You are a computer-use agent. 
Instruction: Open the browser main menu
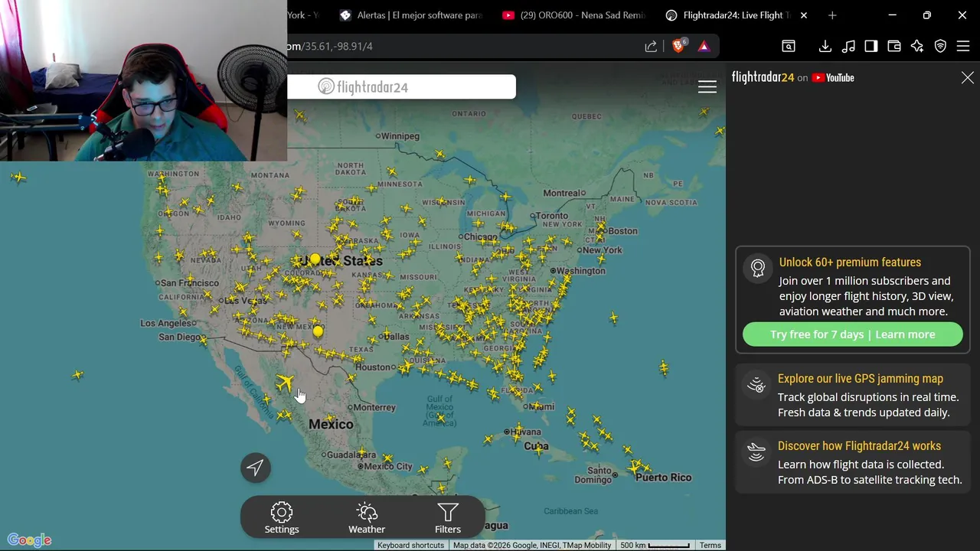pos(963,46)
